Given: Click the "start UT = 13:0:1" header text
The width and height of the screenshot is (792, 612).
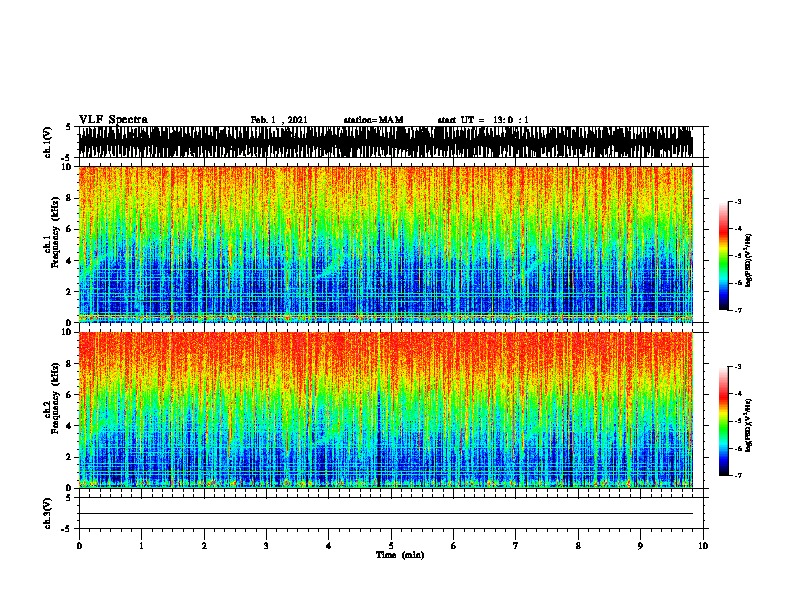Looking at the screenshot, I should [483, 120].
